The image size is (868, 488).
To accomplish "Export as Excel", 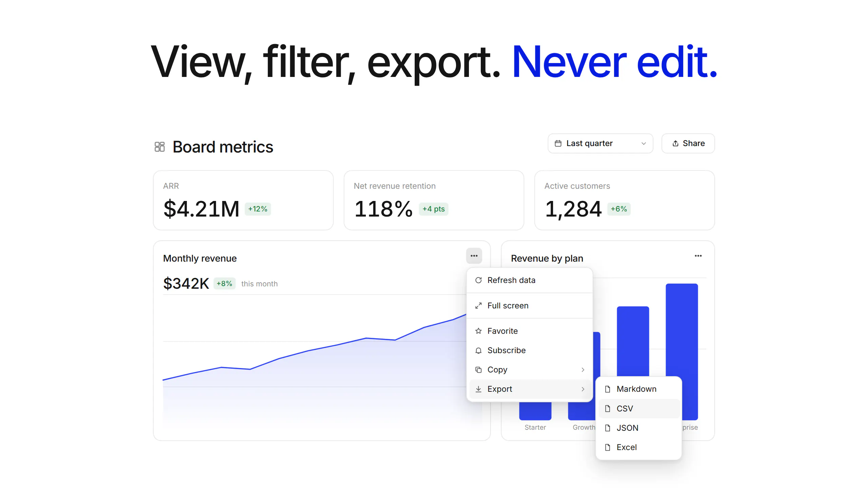I will [639, 447].
